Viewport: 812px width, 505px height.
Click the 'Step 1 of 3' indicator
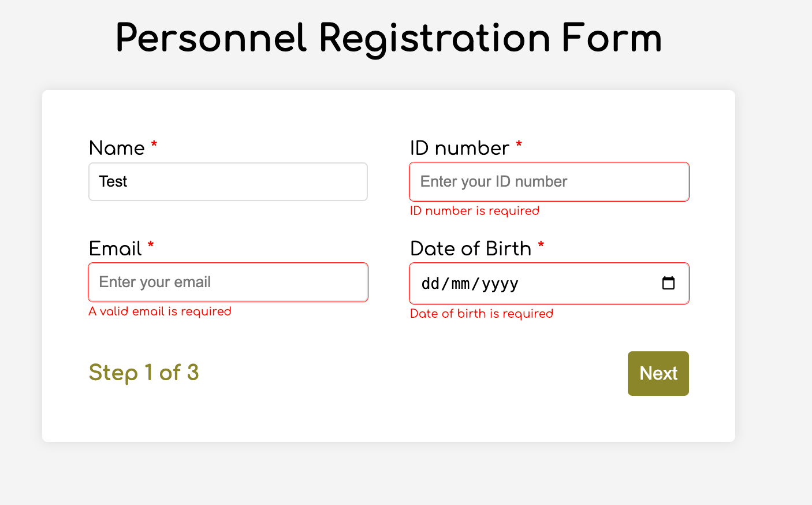click(144, 373)
